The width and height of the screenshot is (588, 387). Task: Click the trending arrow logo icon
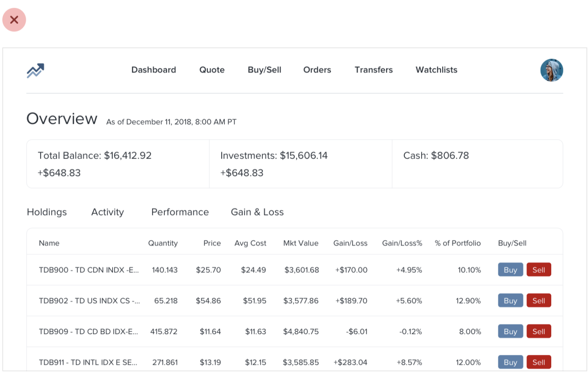pyautogui.click(x=35, y=70)
